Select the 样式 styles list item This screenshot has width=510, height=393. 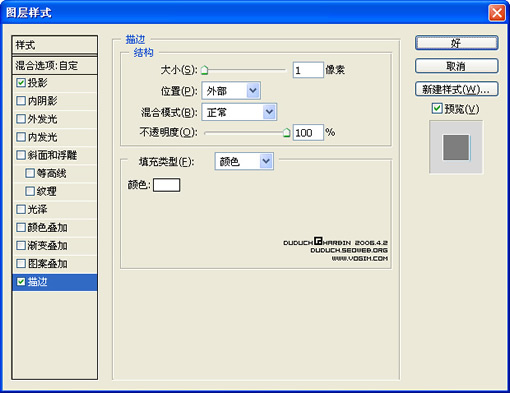pyautogui.click(x=55, y=45)
